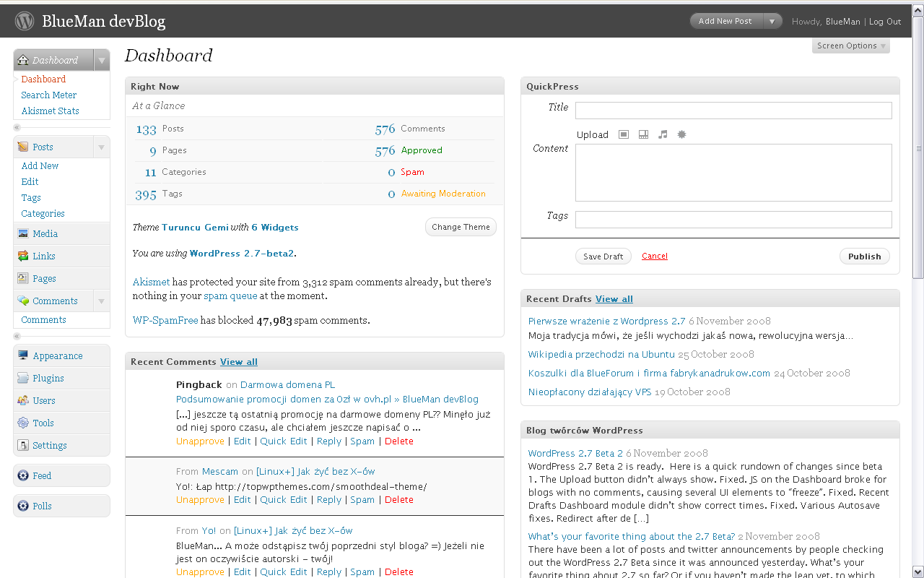Click QuickPress add media star icon

coord(681,134)
